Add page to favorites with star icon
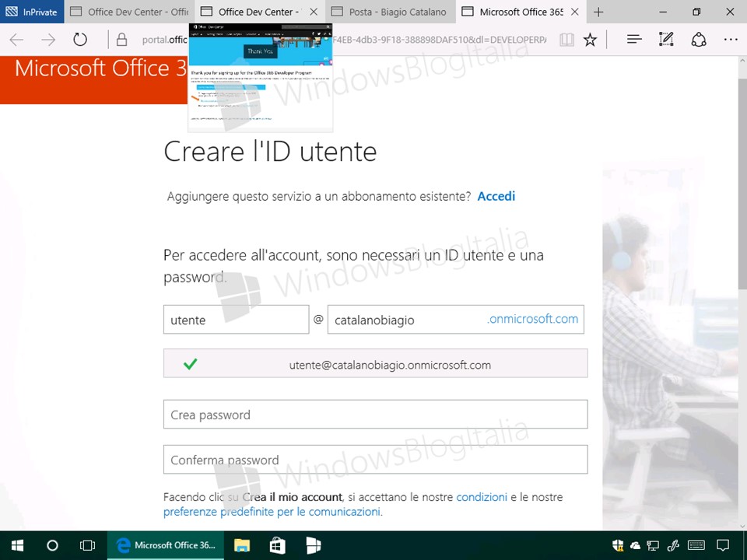 click(591, 40)
